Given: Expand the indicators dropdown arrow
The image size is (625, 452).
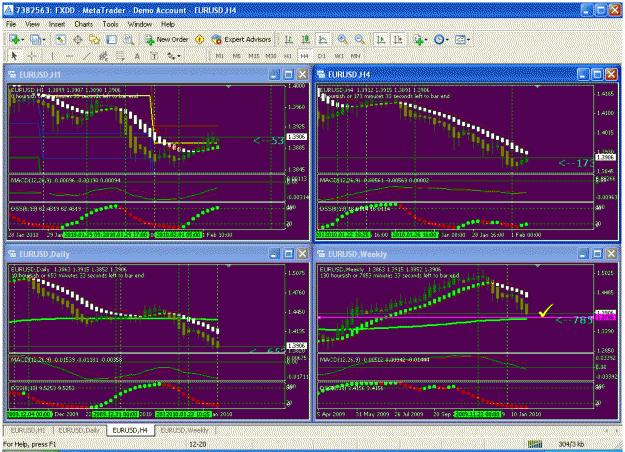Looking at the screenshot, I should (426, 39).
